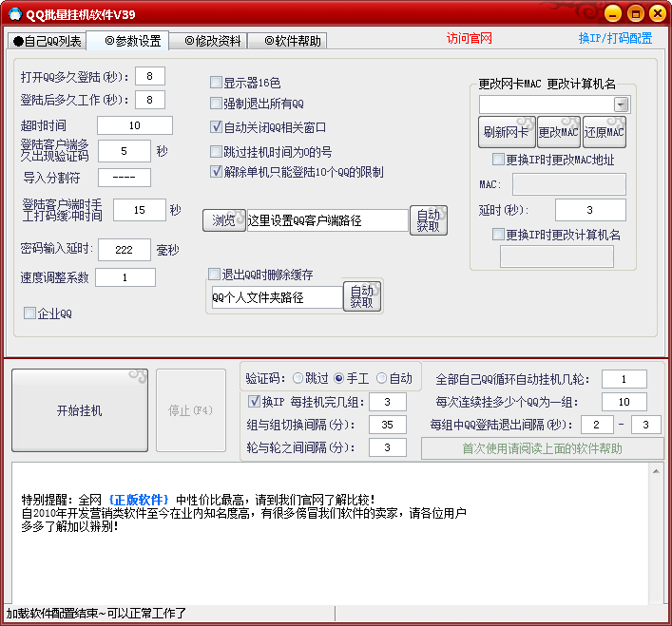The width and height of the screenshot is (672, 626).
Task: Click 每挂机完几组 input field
Action: click(388, 402)
